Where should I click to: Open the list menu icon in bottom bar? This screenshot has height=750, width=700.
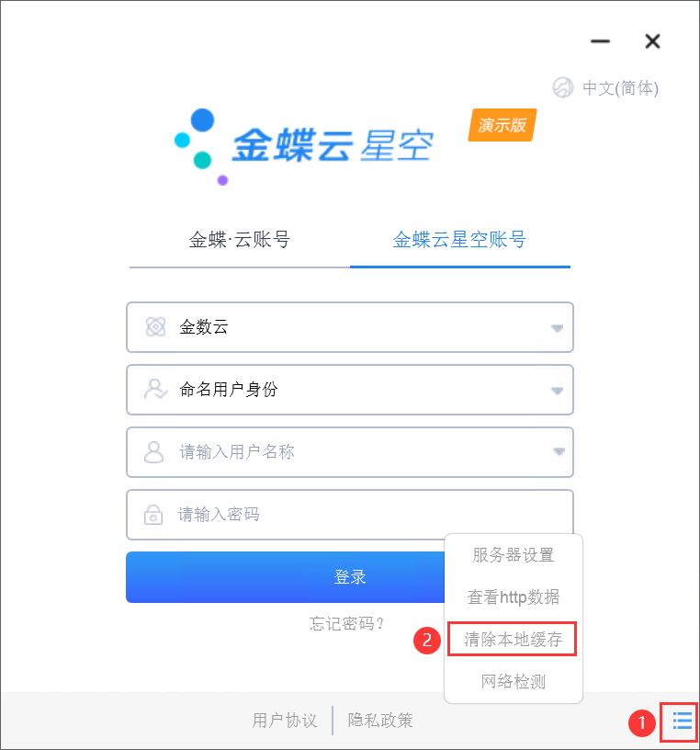click(x=683, y=721)
